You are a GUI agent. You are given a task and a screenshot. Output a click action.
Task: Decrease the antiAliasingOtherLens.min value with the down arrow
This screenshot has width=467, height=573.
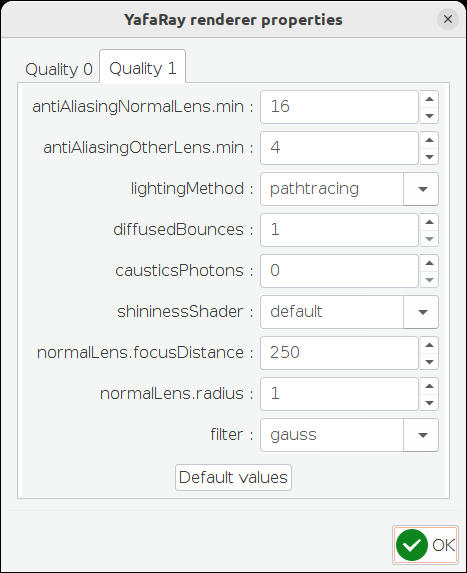coord(429,156)
